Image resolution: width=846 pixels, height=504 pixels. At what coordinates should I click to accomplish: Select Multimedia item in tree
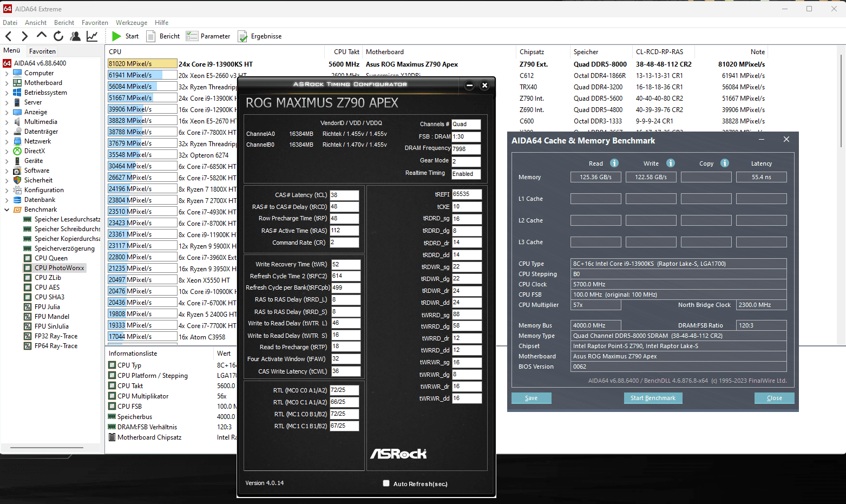35,122
